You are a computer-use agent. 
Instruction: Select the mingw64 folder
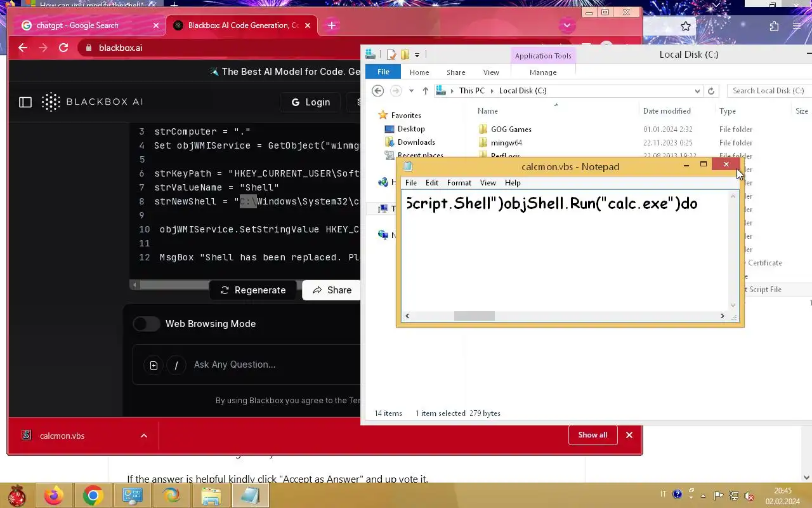click(506, 143)
